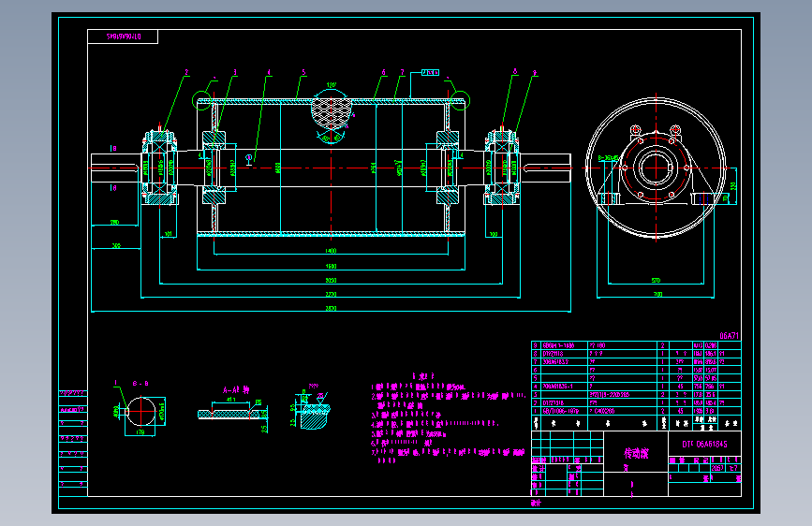Click part balloon number 3

235,72
